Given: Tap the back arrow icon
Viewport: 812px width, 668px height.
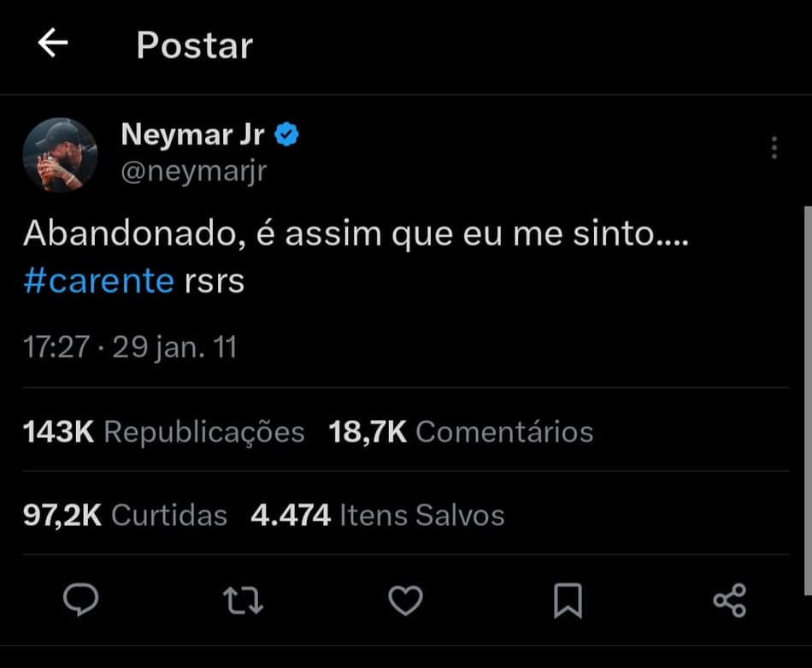Looking at the screenshot, I should [53, 44].
